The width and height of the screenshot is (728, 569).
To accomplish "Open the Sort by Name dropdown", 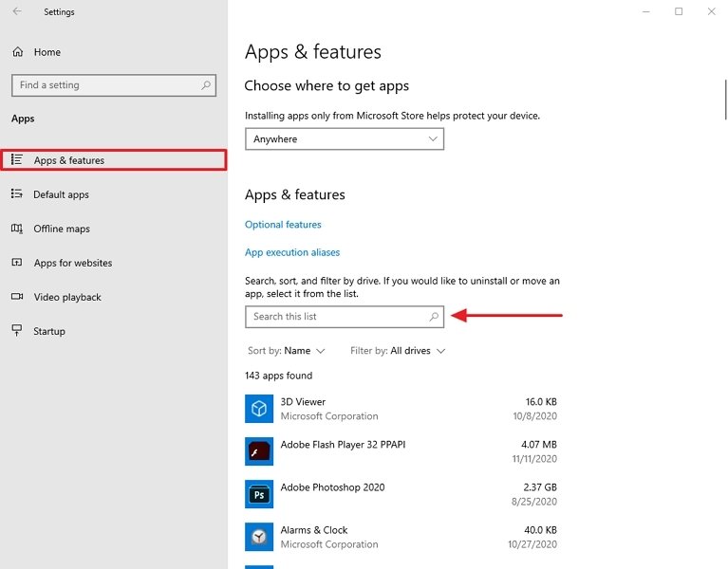I will click(286, 351).
